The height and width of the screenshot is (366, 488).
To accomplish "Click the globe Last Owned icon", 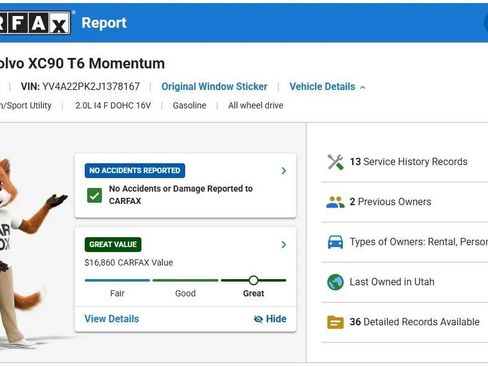I will coord(335,282).
